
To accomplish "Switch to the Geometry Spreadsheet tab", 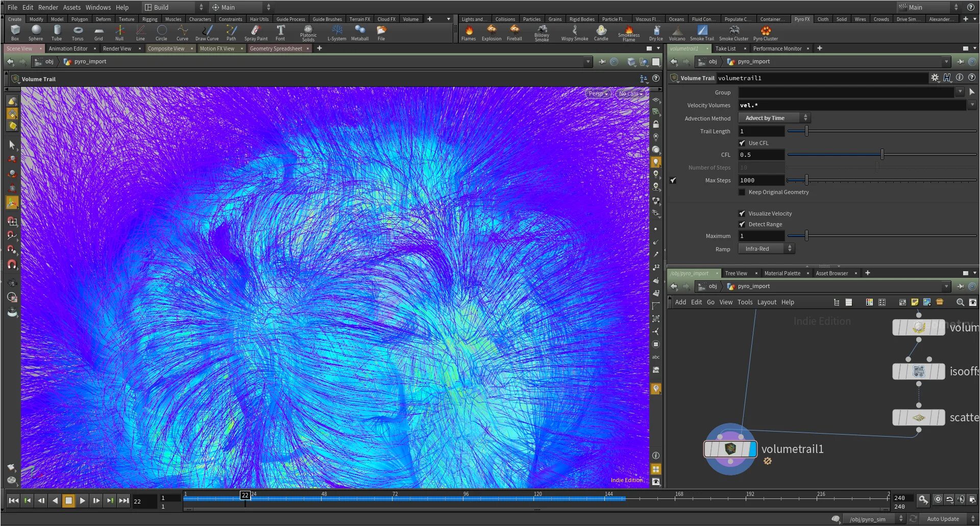I will [x=276, y=49].
